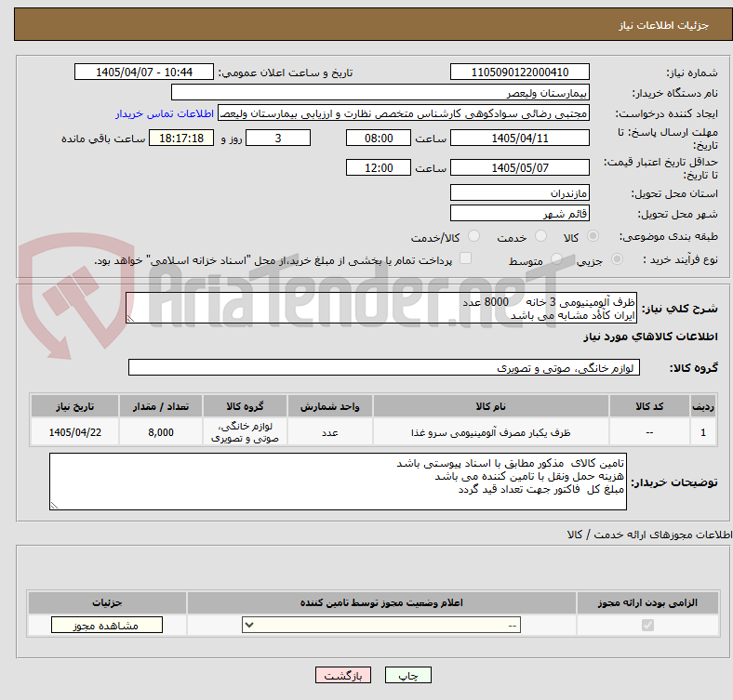Toggle the treasury bonds payment checkbox
The height and width of the screenshot is (700, 733).
tap(466, 258)
